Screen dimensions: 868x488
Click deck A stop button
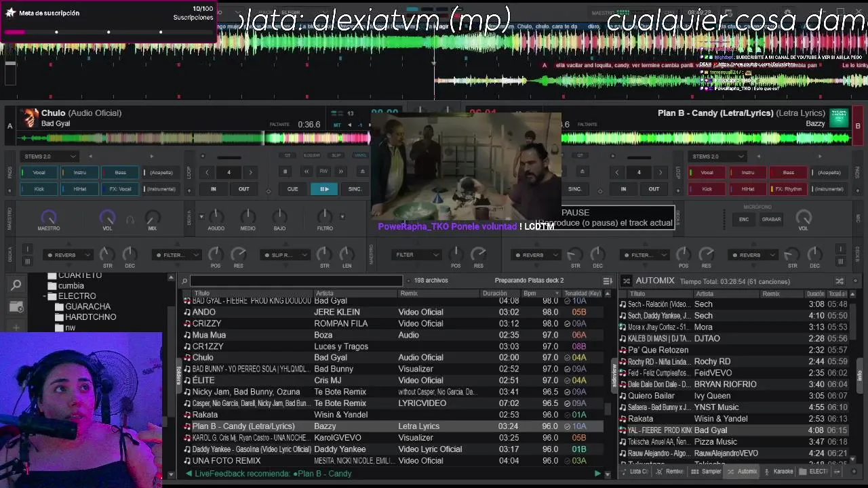pyautogui.click(x=285, y=172)
